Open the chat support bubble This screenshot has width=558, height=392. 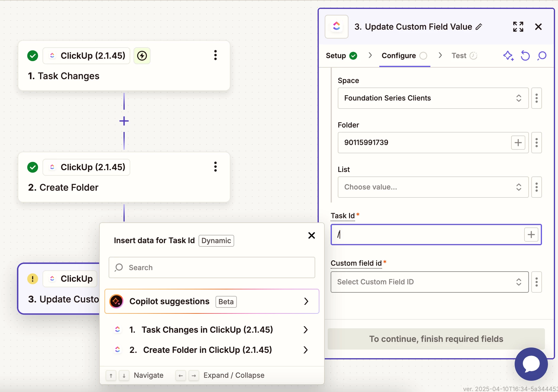531,364
